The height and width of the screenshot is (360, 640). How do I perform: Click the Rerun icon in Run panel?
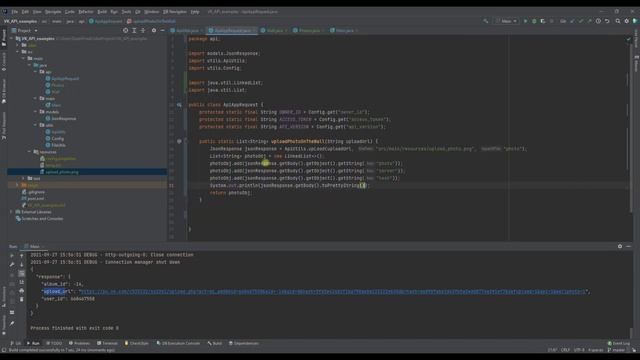pyautogui.click(x=12, y=256)
